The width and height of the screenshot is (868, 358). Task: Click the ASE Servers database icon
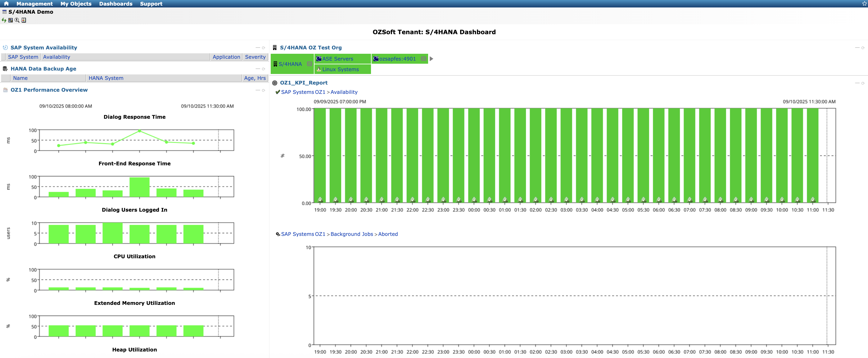[x=319, y=59]
